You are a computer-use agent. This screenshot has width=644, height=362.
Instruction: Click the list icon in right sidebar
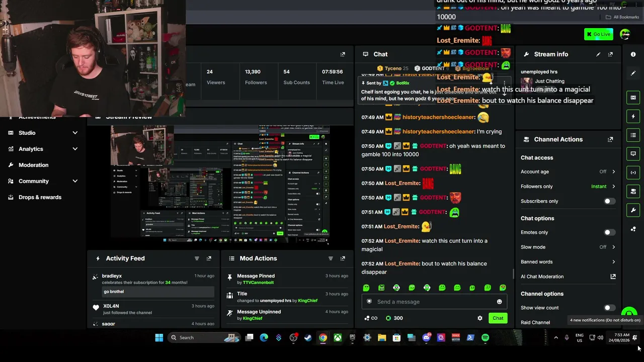[633, 135]
